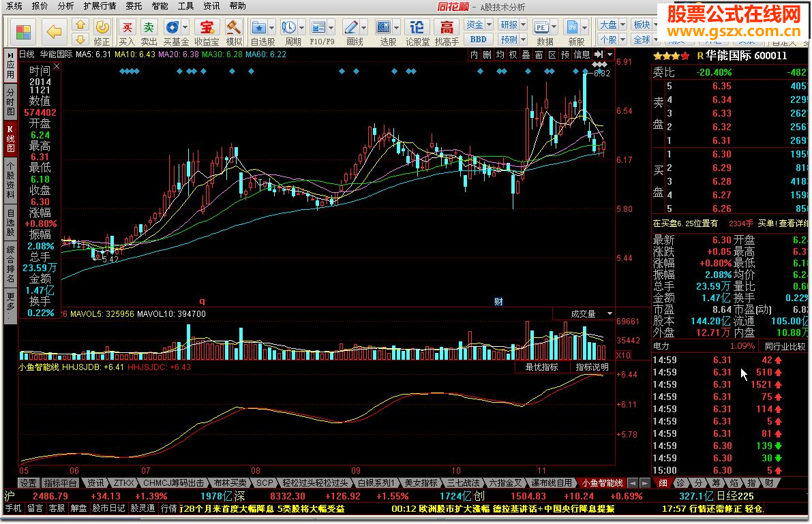Screen dimensions: 812x524
Task: Toggle the 信息 info option
Action: pyautogui.click(x=582, y=55)
